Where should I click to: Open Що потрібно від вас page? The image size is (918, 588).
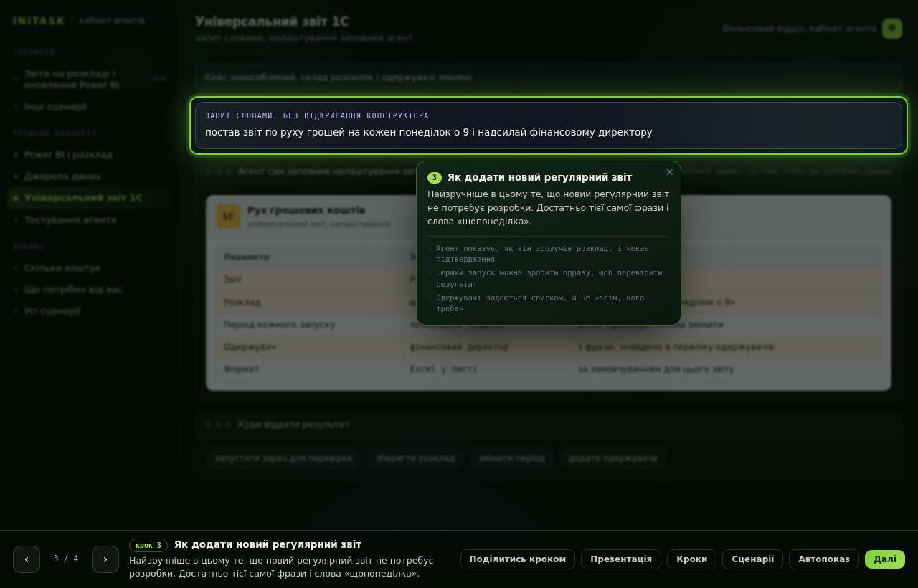(x=89, y=289)
